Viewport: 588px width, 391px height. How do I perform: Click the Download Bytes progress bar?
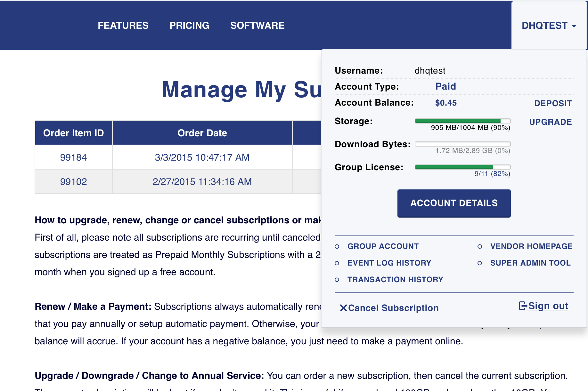(x=462, y=144)
